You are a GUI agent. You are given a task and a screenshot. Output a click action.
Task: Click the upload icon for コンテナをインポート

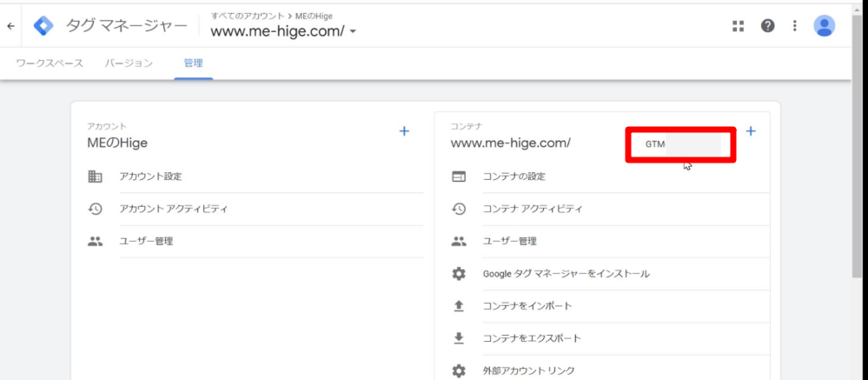click(x=459, y=306)
